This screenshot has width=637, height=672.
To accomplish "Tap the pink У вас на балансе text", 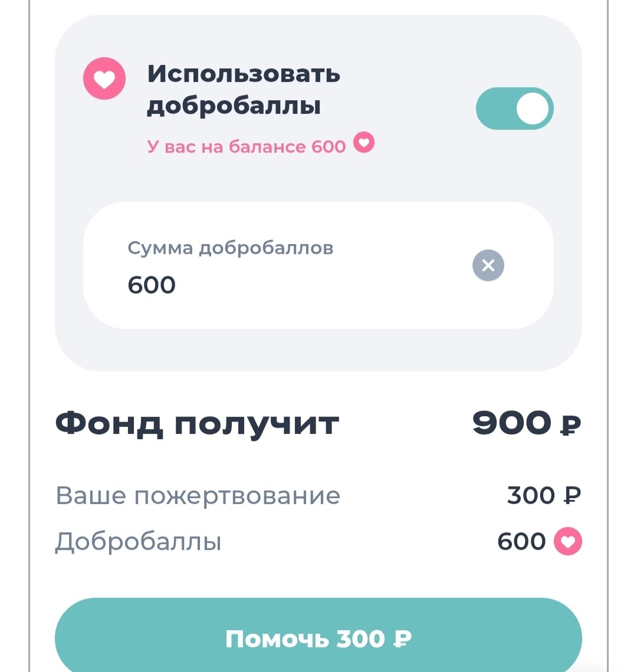I will coord(246,146).
